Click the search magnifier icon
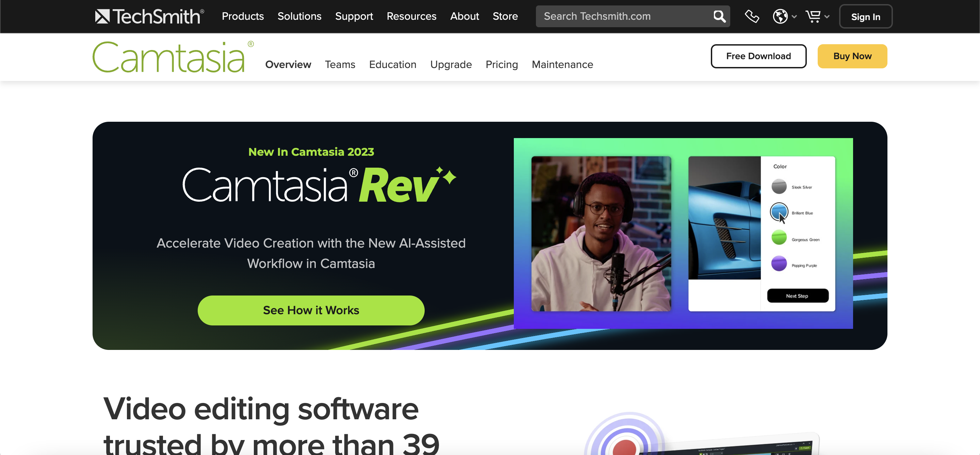This screenshot has height=455, width=980. pos(719,16)
